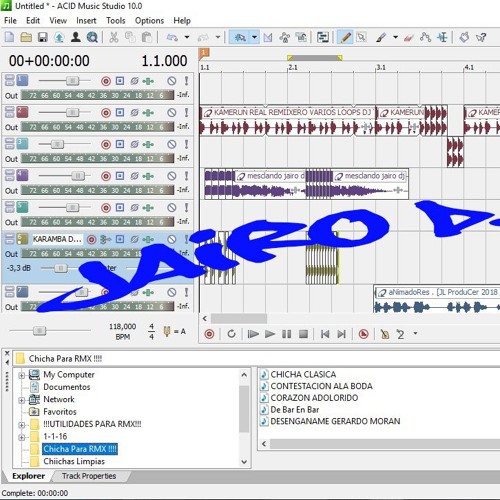Open Track FX on track 5

pos(148,207)
